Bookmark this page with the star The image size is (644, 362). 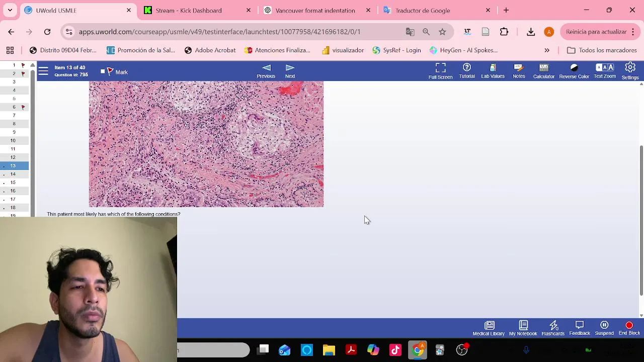(442, 32)
